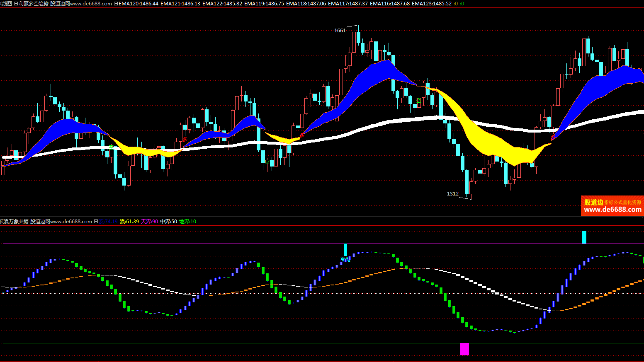Select the EMA123 value readout

coord(431,4)
